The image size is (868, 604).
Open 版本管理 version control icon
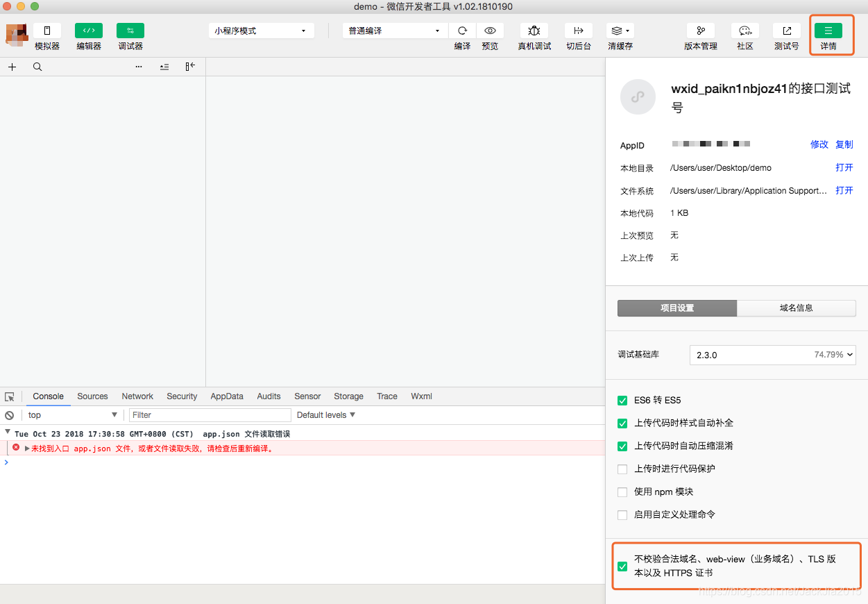701,31
